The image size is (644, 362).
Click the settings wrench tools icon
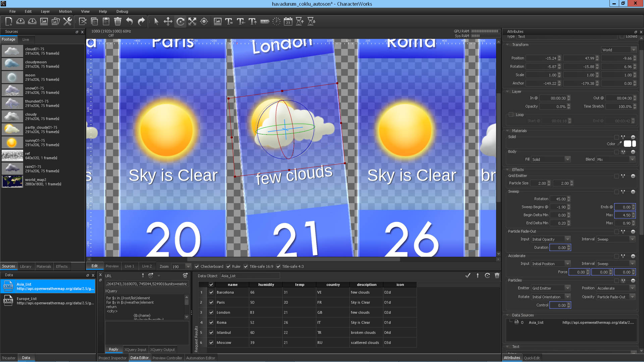[67, 22]
